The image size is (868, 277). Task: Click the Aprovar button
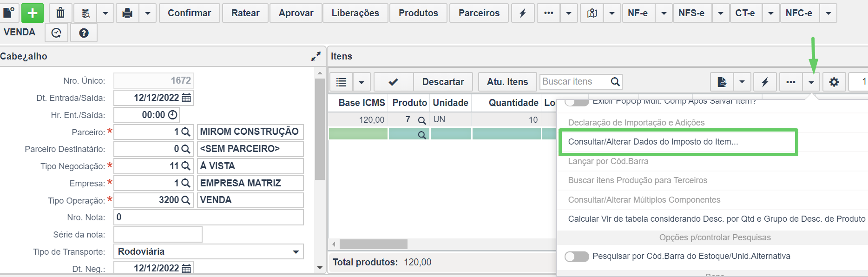click(x=296, y=13)
